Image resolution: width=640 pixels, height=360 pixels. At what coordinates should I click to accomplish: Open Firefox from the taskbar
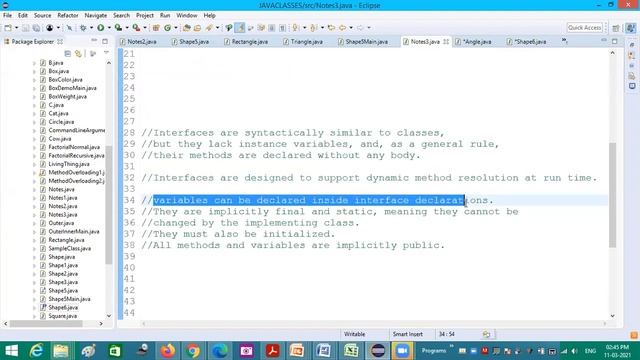pyautogui.click(x=168, y=351)
